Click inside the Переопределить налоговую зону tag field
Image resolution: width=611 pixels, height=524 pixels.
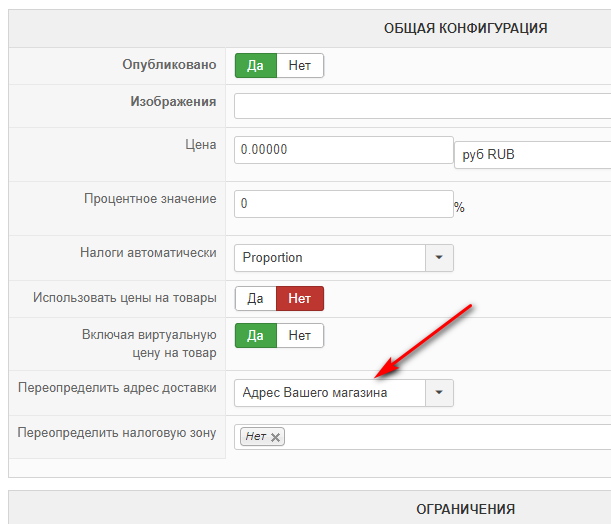(440, 437)
